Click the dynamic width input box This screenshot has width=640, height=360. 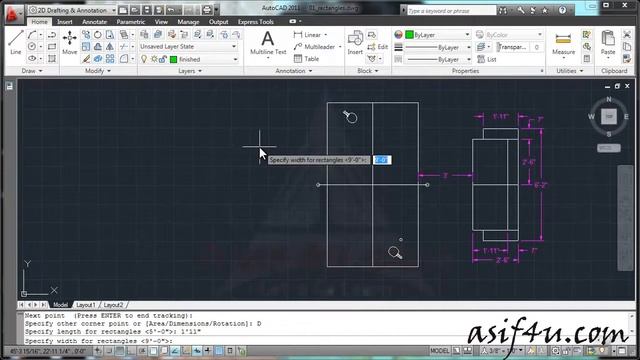[x=382, y=160]
